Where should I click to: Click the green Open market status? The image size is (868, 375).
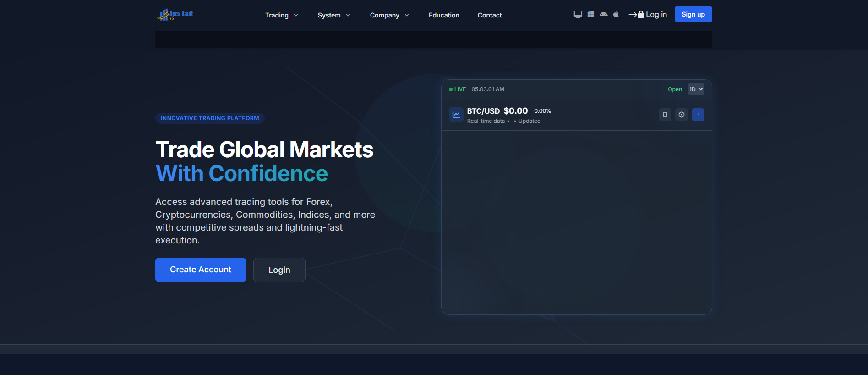click(675, 89)
